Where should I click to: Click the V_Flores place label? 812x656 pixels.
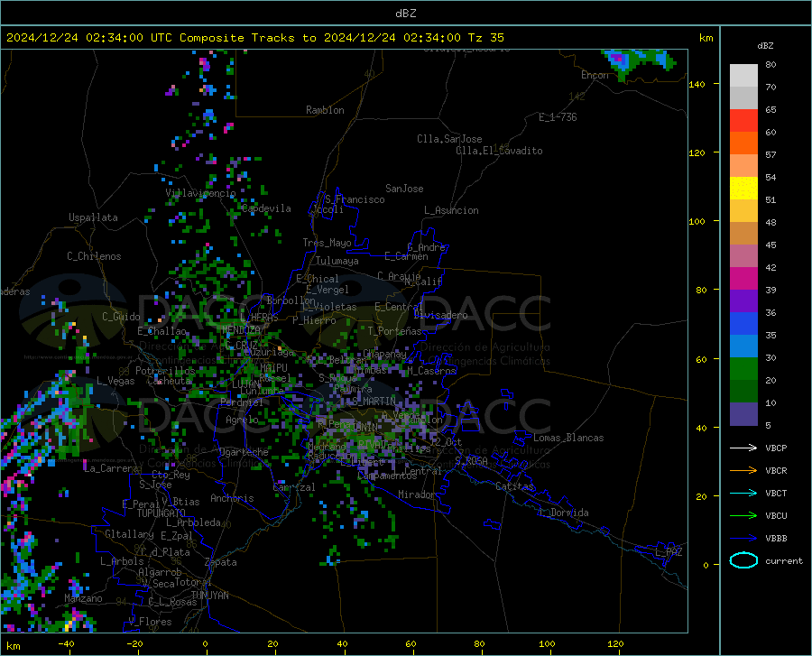pos(150,622)
